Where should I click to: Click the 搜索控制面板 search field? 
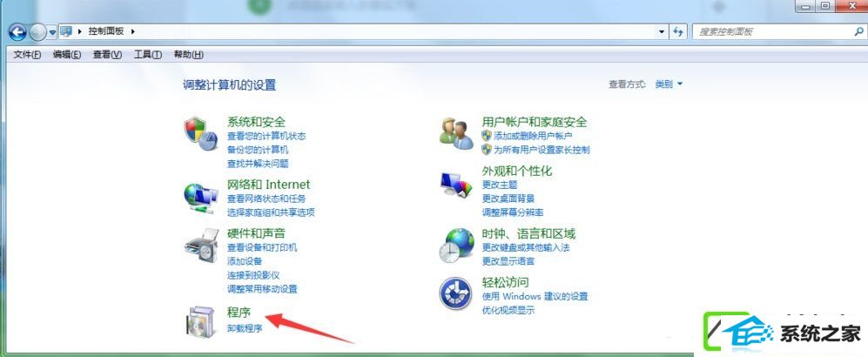pos(774,32)
